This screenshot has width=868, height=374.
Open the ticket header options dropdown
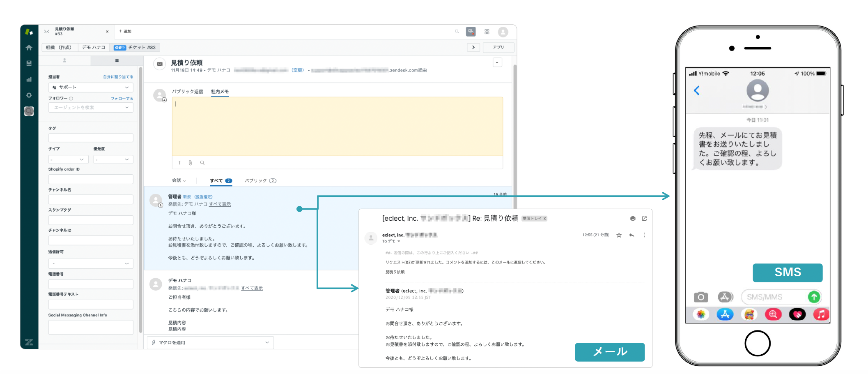click(x=497, y=62)
